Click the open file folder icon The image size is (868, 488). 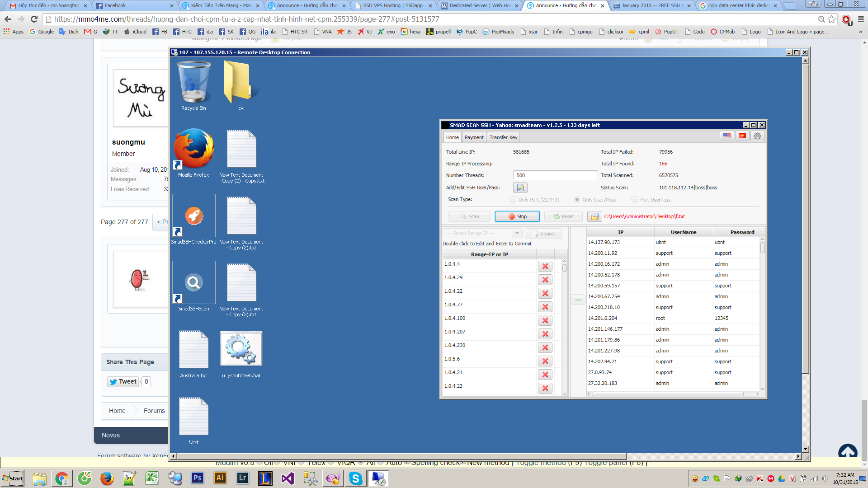click(594, 217)
